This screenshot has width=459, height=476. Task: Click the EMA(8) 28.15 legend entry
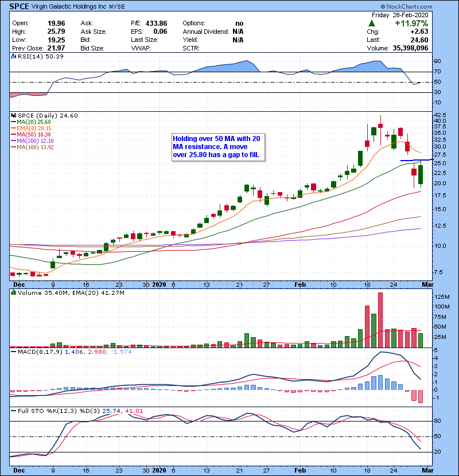[32, 128]
